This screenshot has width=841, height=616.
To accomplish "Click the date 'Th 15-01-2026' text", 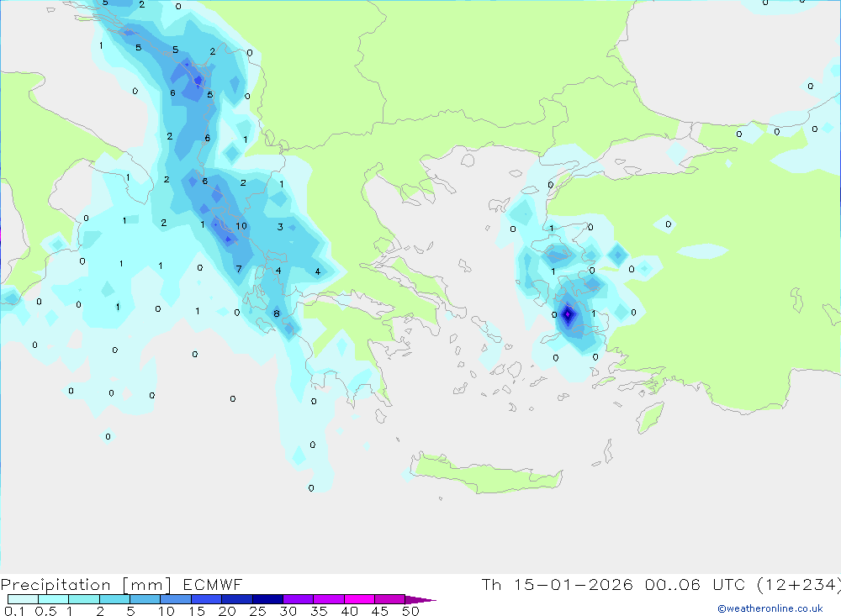I will [x=557, y=584].
